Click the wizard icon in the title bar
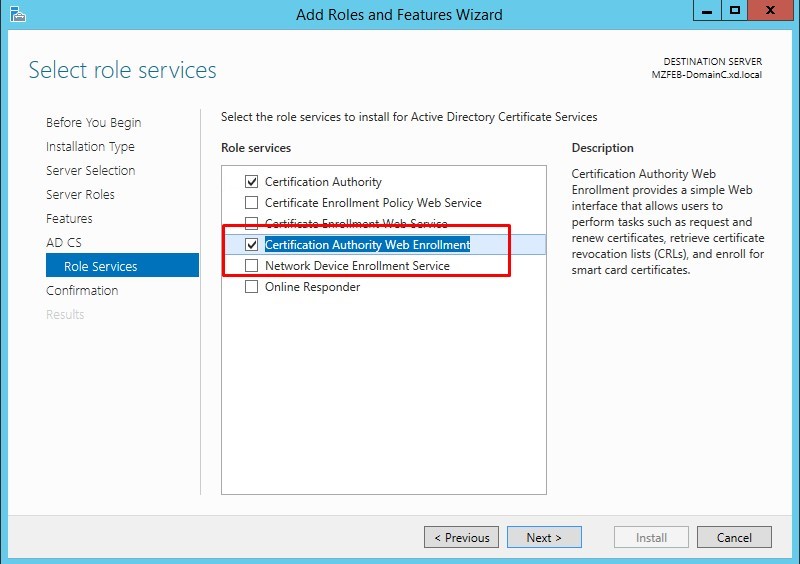This screenshot has height=564, width=800. coord(16,14)
